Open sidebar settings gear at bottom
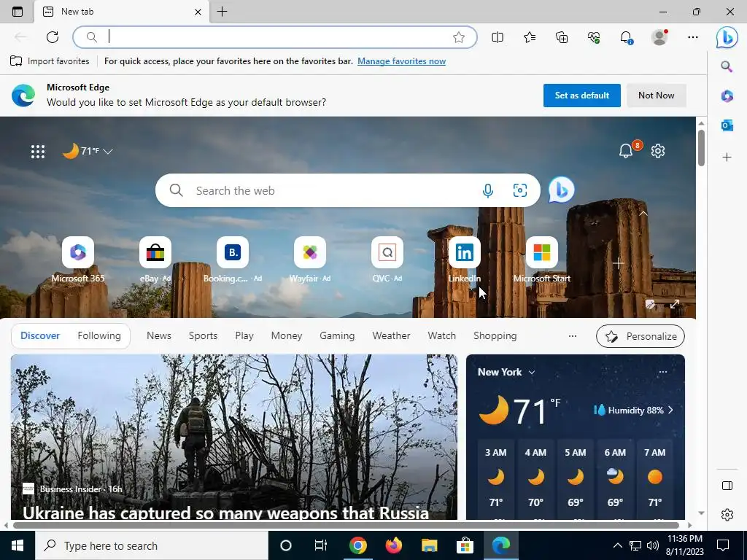Screen dimensions: 747x560 727,515
